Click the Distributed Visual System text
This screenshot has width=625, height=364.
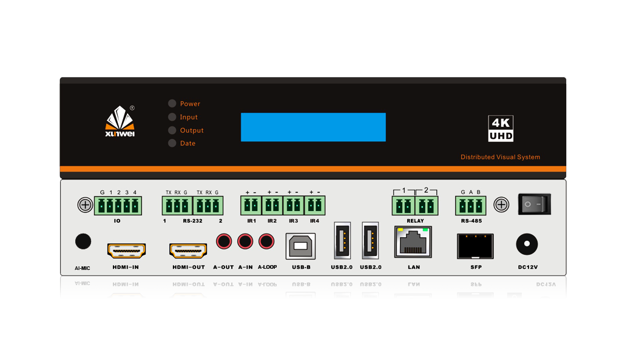[500, 157]
